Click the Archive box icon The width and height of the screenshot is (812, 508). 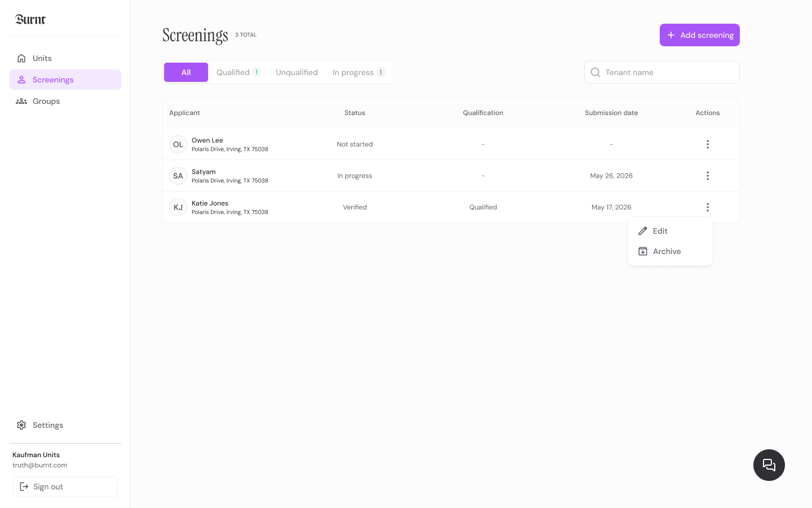tap(643, 251)
